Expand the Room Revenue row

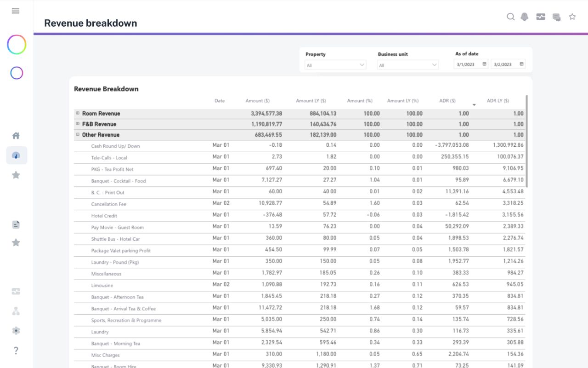tap(78, 113)
